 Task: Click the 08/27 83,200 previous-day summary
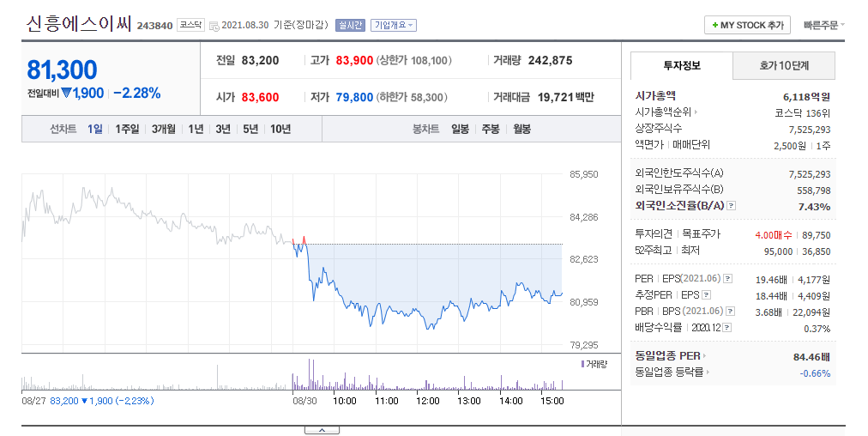[x=88, y=401]
